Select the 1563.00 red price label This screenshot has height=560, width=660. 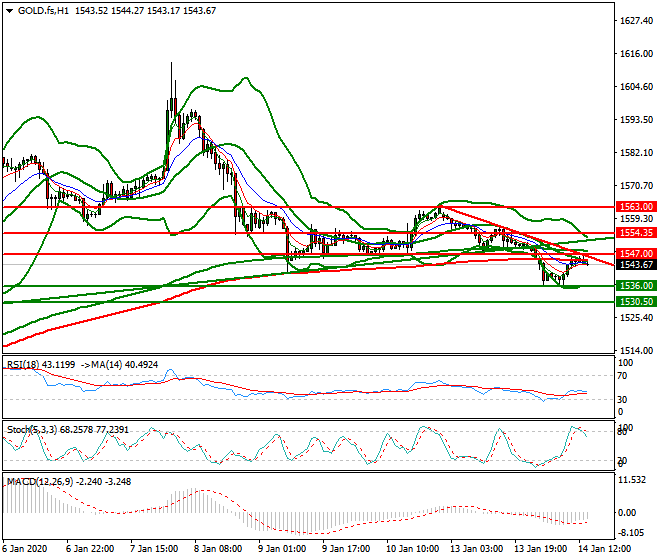(x=636, y=207)
